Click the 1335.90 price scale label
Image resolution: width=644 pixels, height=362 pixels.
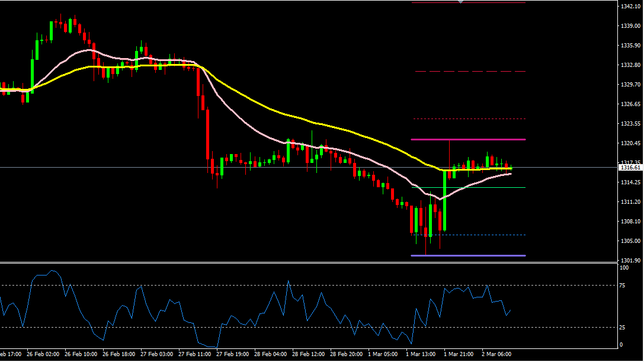point(631,46)
